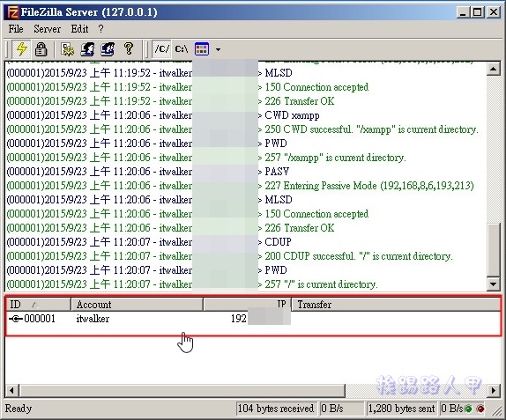Screen dimensions: 506x420
Task: Click '1,280 bytes sent' status field
Action: pyautogui.click(x=402, y=409)
